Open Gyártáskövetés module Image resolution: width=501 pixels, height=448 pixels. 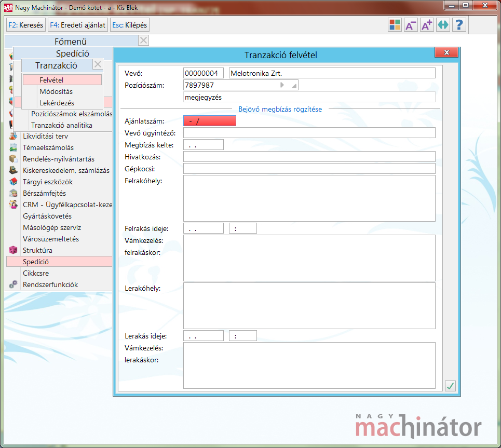coord(47,216)
